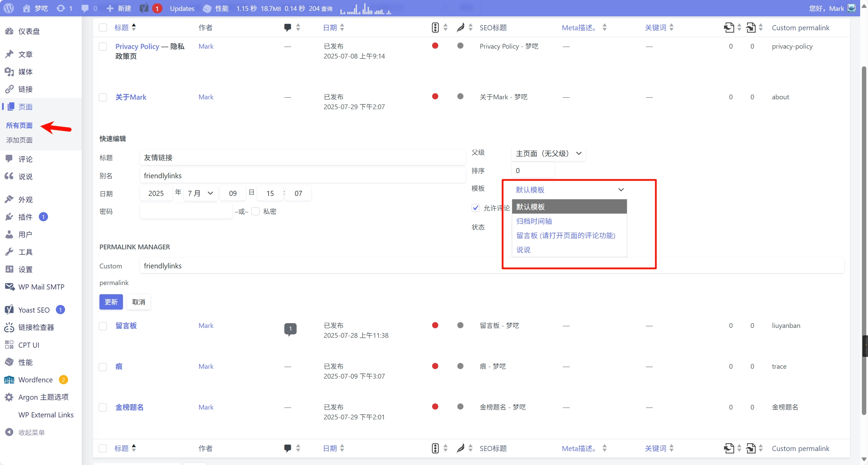Open the 父级 parent page dropdown

[549, 153]
